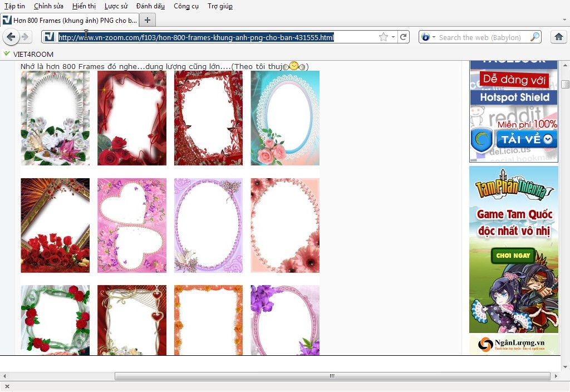Click the search magnifier icon
The width and height of the screenshot is (570, 392).
pos(535,37)
